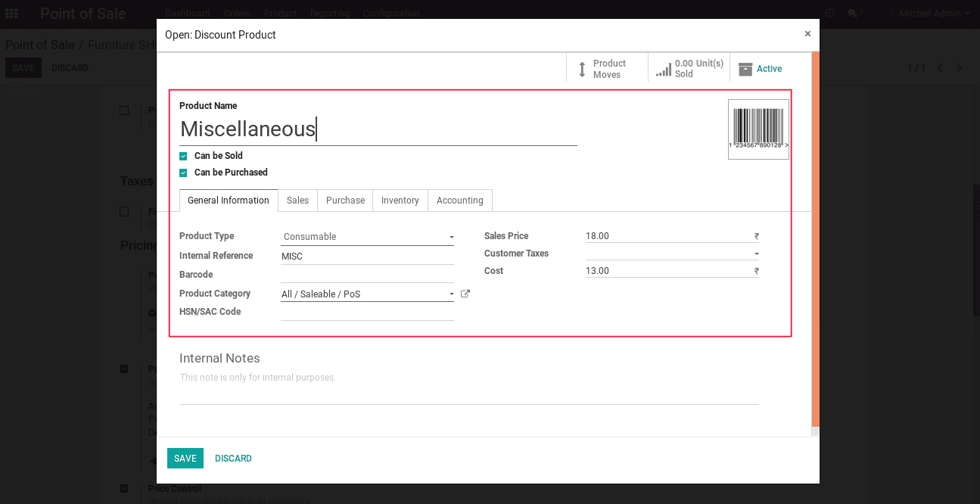Switch to the Accounting tab
The height and width of the screenshot is (504, 980).
coord(460,201)
